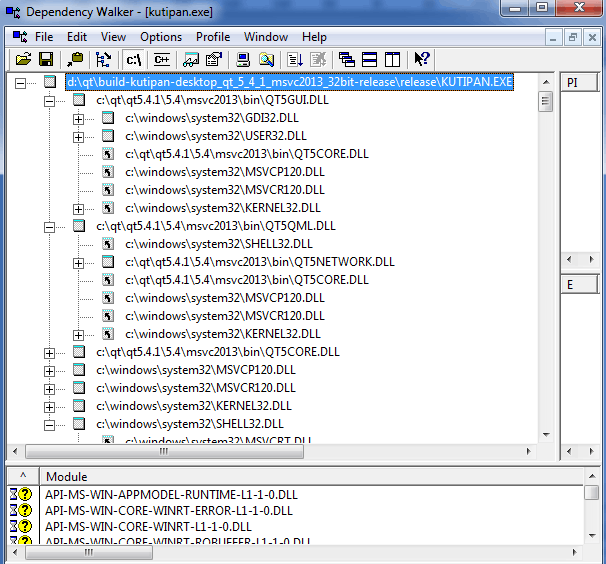Click the grayed Stop Profiling icon
The height and width of the screenshot is (564, 606).
[x=318, y=60]
